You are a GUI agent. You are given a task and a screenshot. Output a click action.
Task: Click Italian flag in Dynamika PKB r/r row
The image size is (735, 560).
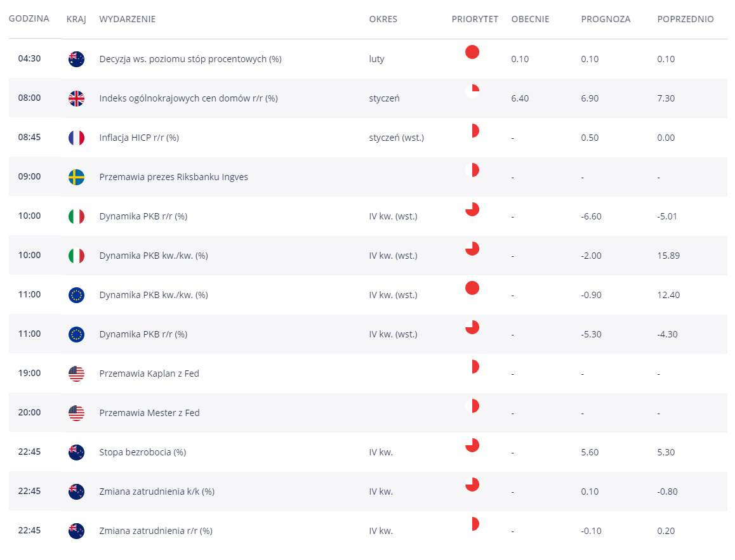(x=76, y=216)
